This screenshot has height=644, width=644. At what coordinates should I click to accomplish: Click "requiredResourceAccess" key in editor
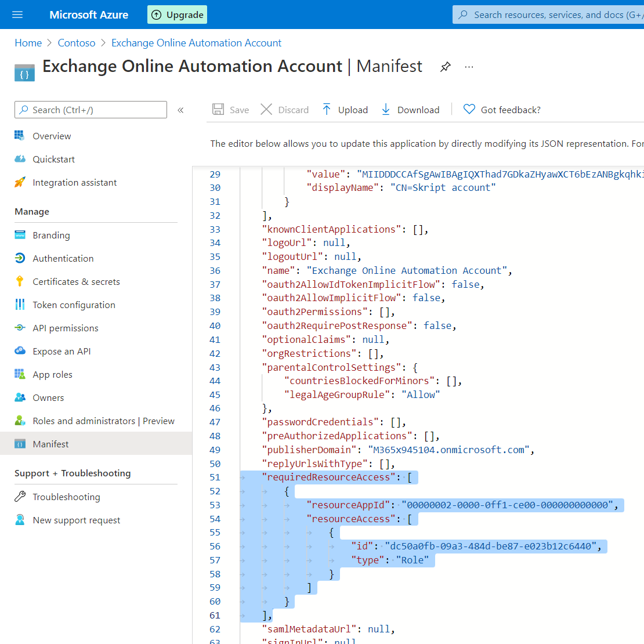pyautogui.click(x=328, y=477)
